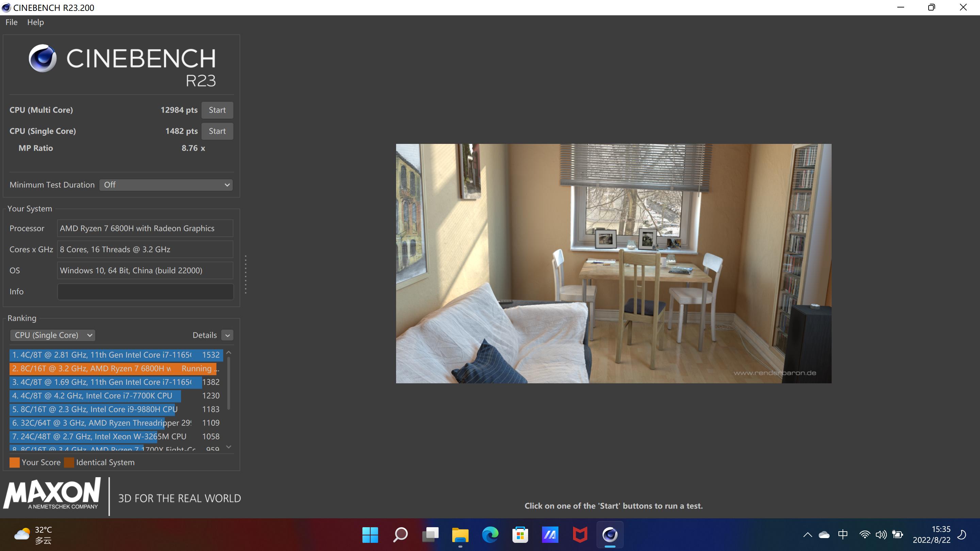Open the Ranking category dropdown showing CPU (Single Core)

(x=52, y=335)
